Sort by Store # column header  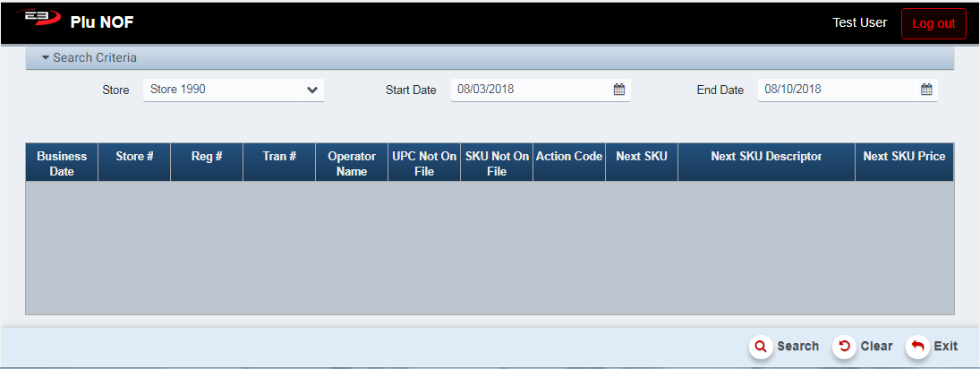(134, 157)
